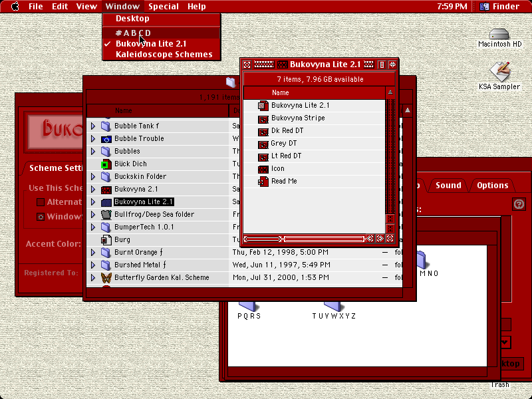Select the Bukovyna Lite 2.1 file icon under the 7 items header
The width and height of the screenshot is (532, 399).
(x=263, y=106)
